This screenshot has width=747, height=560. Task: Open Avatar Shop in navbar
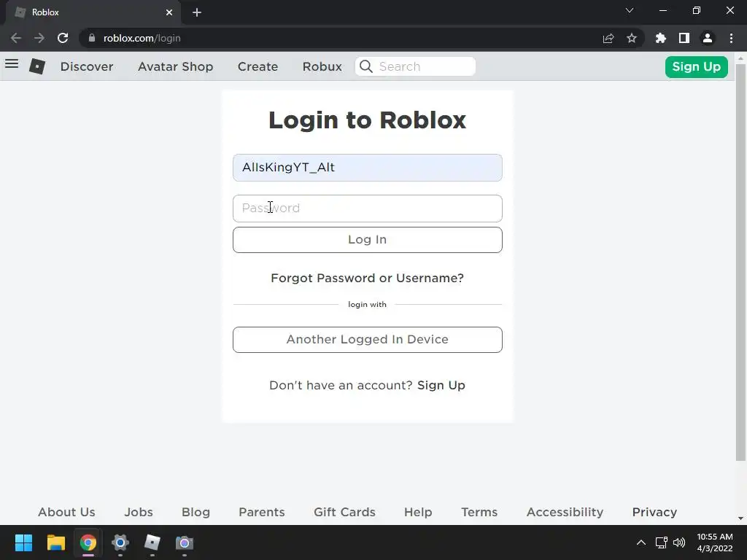(175, 66)
